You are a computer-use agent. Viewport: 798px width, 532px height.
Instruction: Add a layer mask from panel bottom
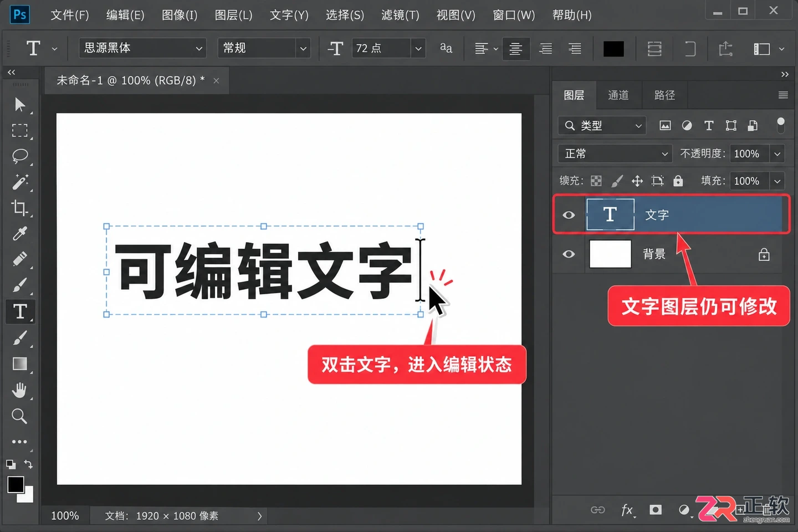[x=656, y=510]
